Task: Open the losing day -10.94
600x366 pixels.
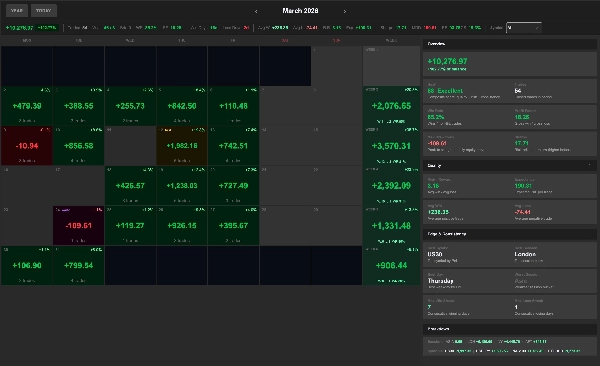Action: [27, 146]
